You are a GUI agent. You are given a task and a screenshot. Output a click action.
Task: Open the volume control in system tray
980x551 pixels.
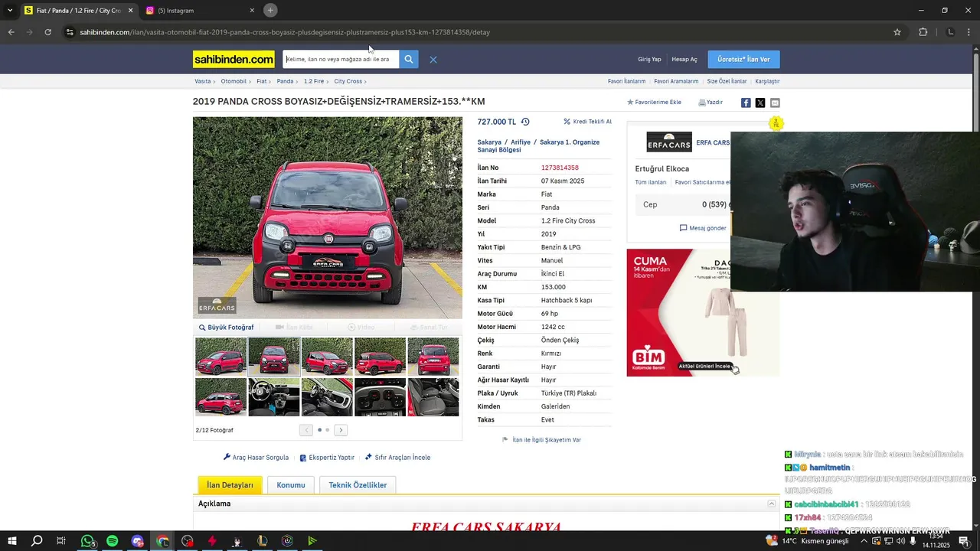pyautogui.click(x=901, y=541)
